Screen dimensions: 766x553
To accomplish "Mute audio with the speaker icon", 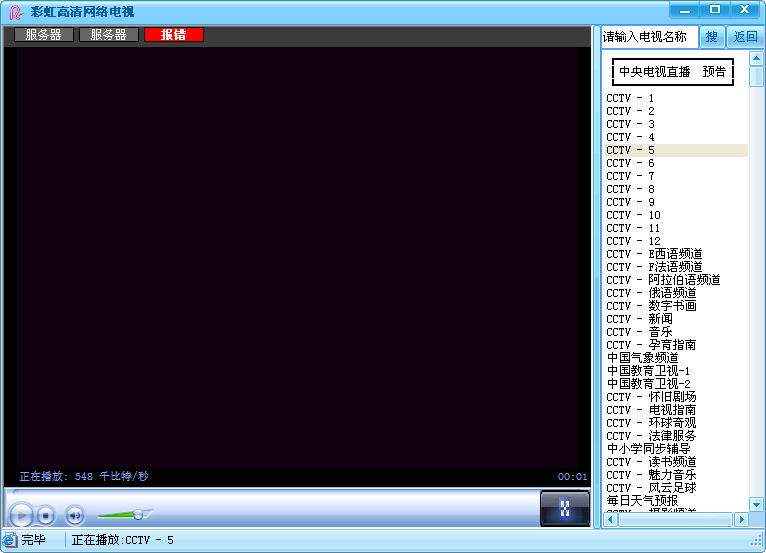I will [75, 516].
